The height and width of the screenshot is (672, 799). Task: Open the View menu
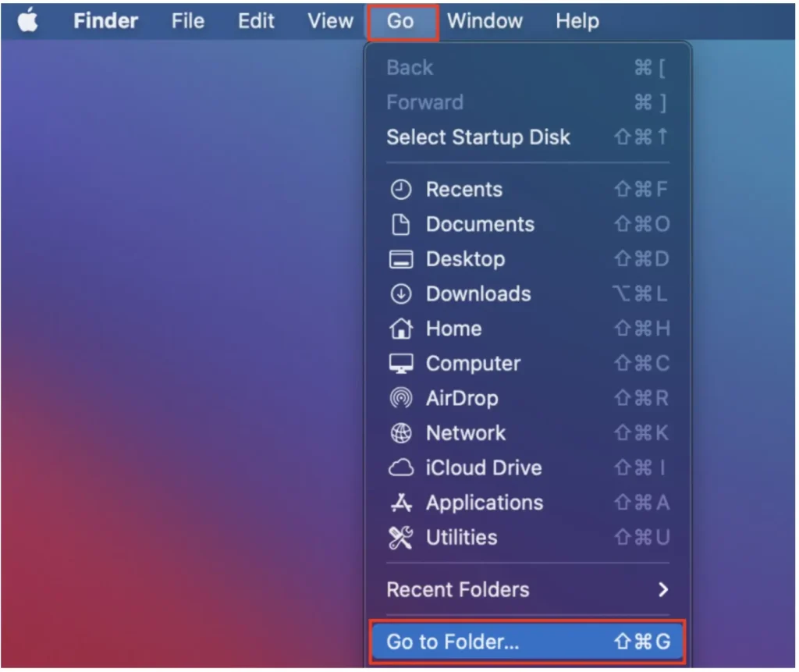coord(330,21)
